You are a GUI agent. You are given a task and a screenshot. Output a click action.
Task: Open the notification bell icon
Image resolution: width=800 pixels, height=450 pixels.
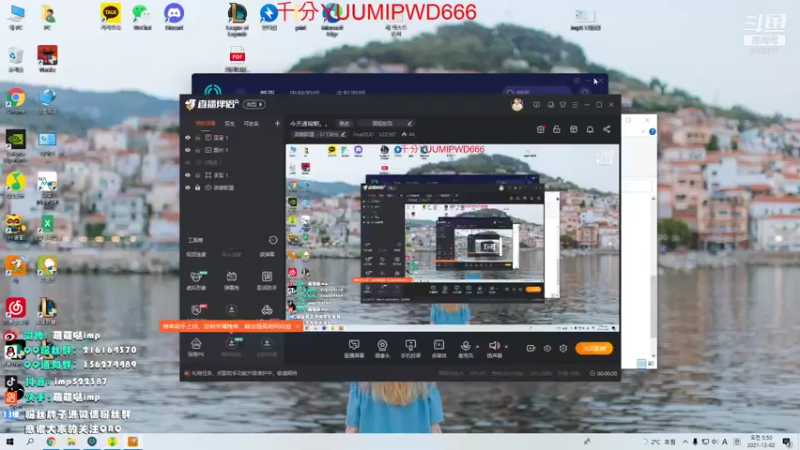(x=590, y=130)
